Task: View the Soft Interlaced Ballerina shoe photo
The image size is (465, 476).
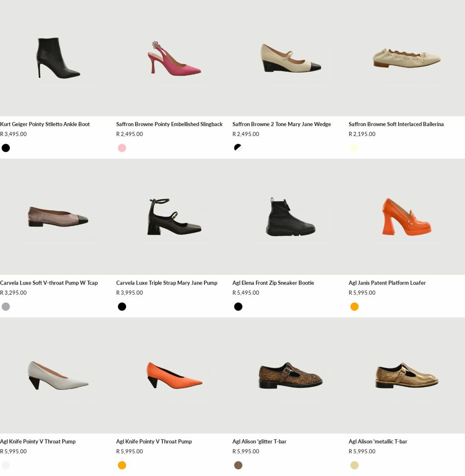Action: (407, 58)
